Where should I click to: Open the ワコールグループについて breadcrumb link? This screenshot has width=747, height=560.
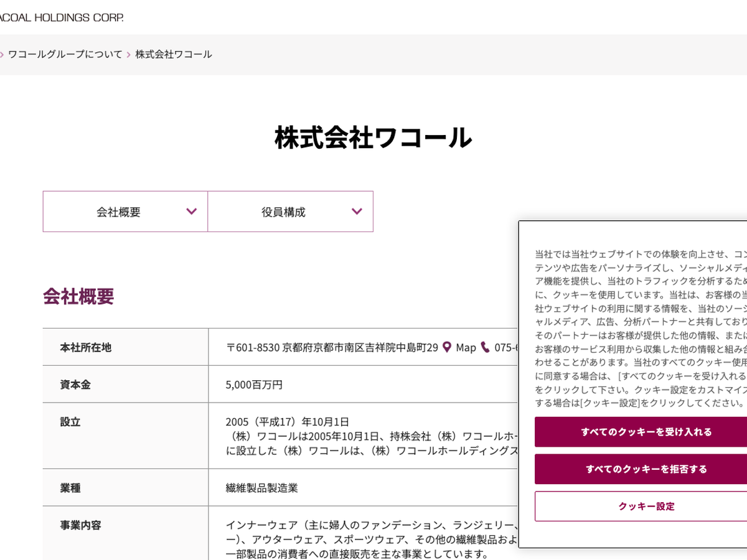[65, 54]
